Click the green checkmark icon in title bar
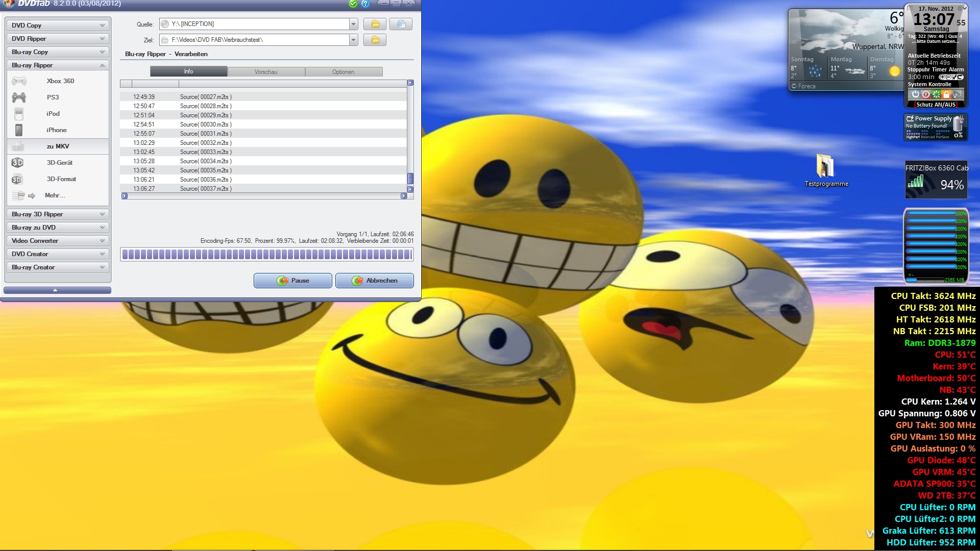 pos(353,4)
